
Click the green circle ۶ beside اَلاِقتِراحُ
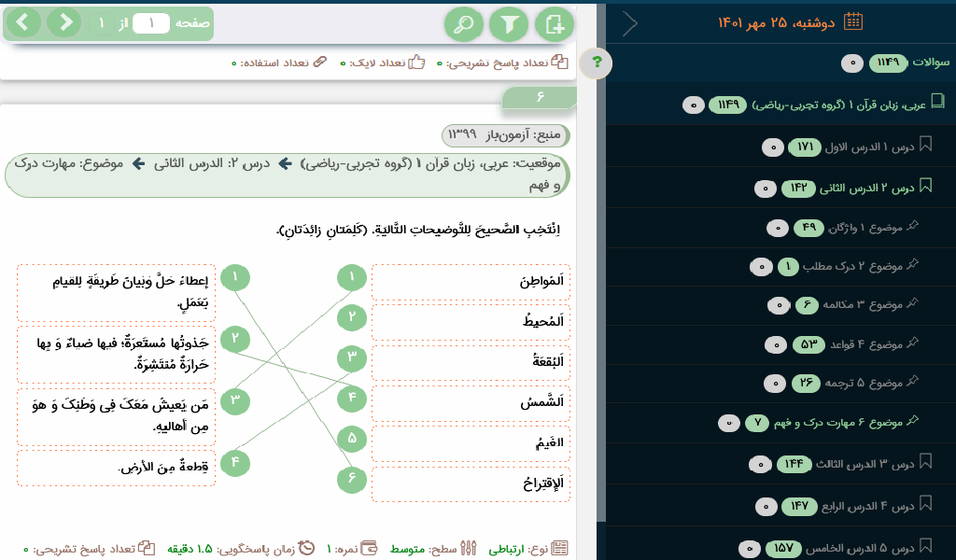tap(352, 479)
